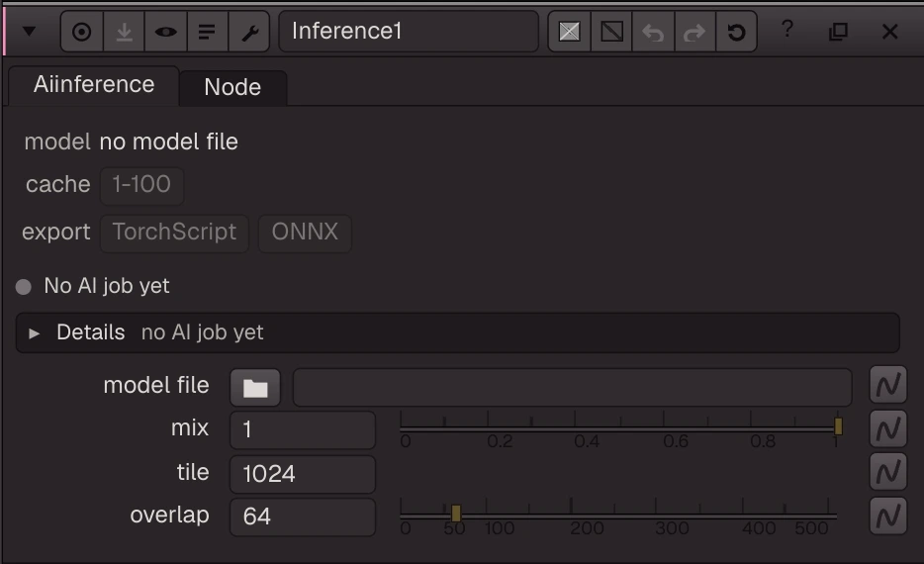Browse for model file with folder icon

(x=255, y=387)
